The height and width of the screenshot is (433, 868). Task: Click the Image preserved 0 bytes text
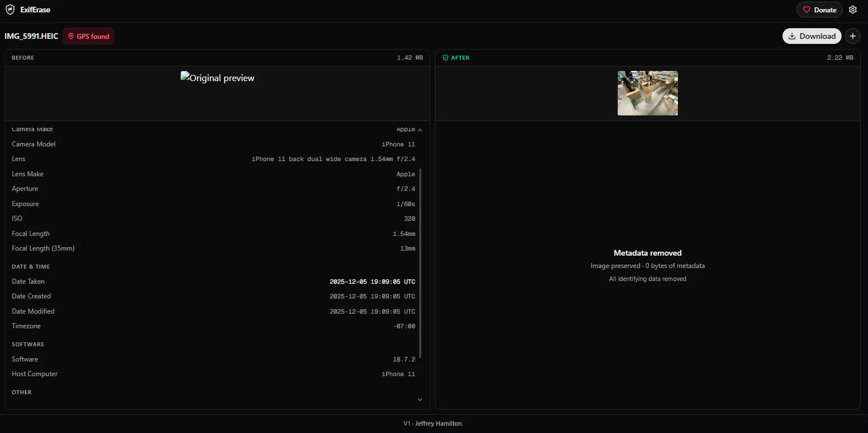coord(647,266)
